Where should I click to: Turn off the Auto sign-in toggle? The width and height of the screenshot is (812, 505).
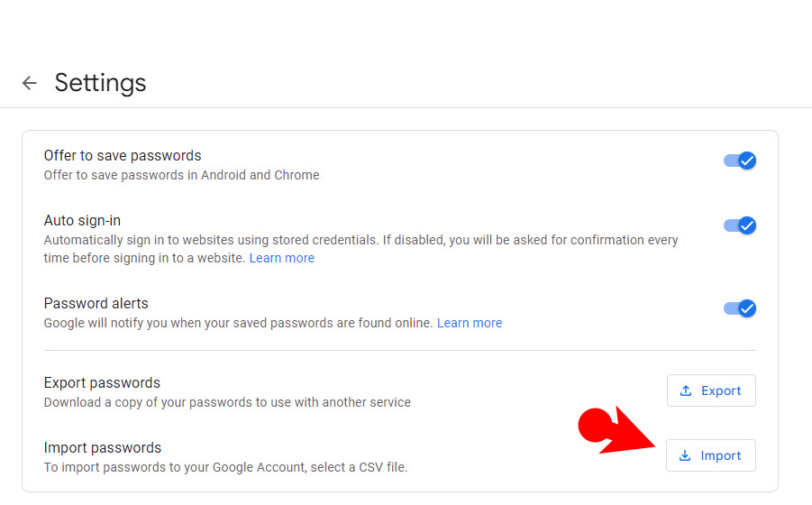click(x=740, y=225)
